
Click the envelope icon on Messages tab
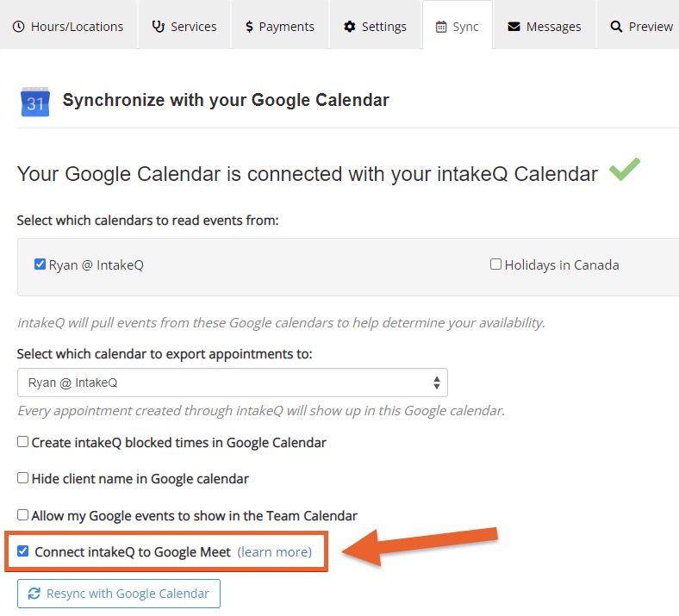pos(514,27)
